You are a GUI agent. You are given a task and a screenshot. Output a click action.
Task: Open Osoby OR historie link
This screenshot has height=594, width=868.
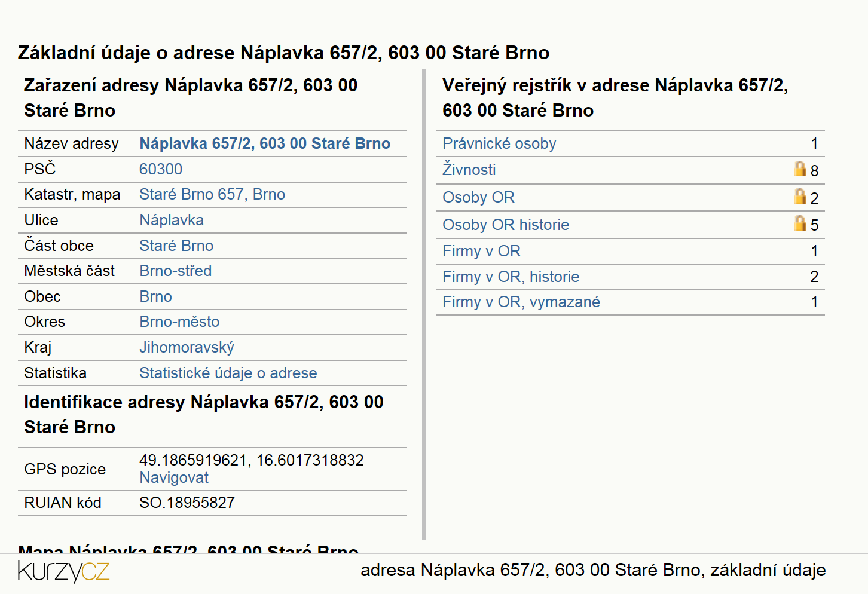point(506,225)
